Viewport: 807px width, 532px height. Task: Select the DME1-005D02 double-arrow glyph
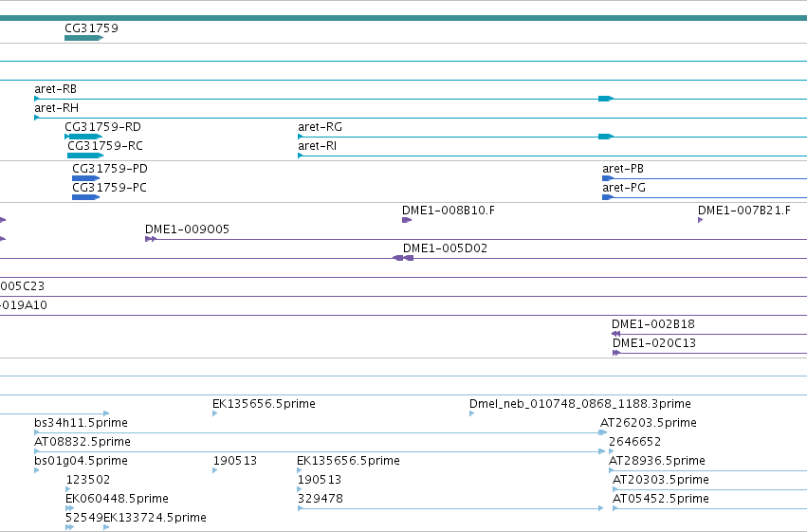coord(403,258)
